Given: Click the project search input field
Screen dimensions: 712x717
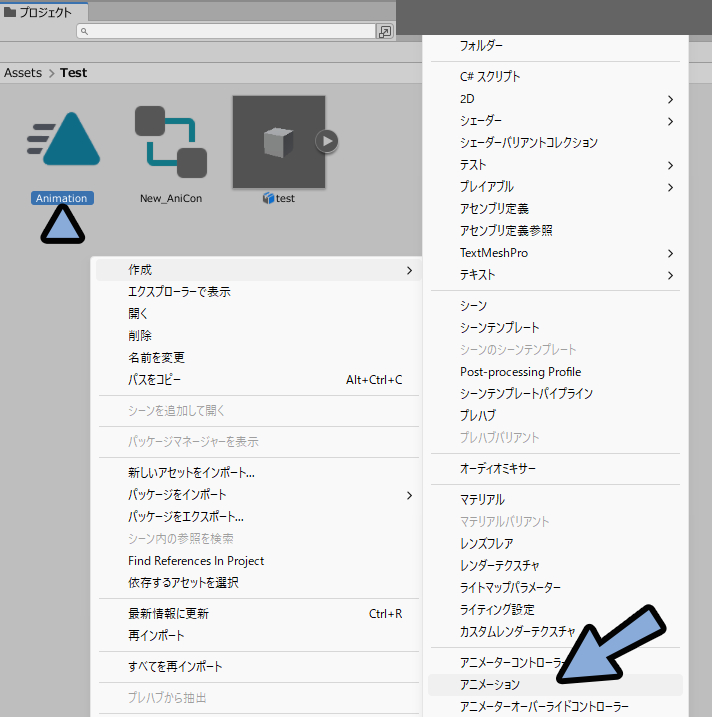Looking at the screenshot, I should click(x=226, y=31).
